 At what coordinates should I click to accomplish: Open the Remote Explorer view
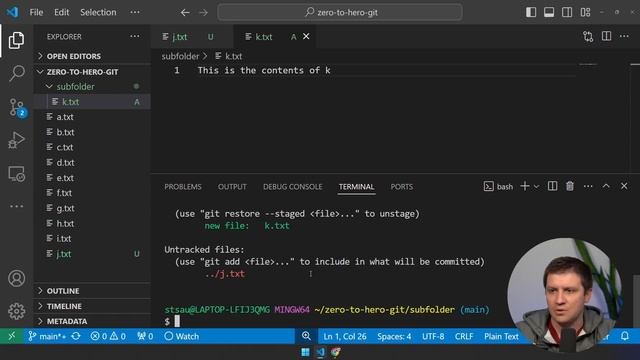(x=16, y=174)
